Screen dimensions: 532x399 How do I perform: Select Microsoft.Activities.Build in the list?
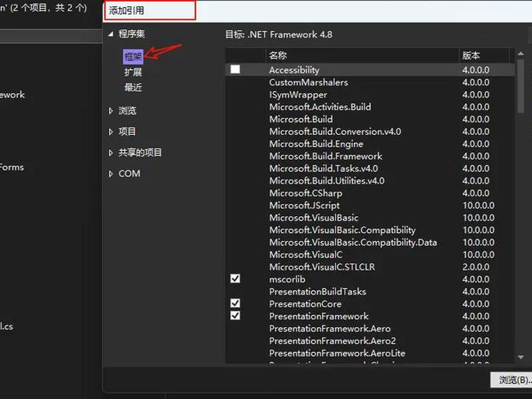(370, 107)
